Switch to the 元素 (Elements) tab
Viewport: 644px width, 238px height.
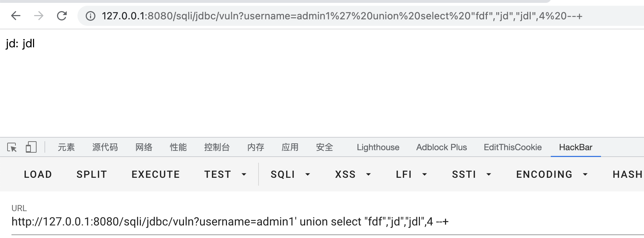(x=66, y=147)
